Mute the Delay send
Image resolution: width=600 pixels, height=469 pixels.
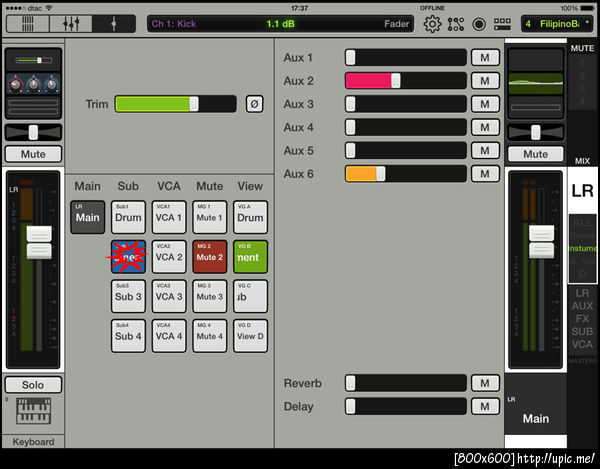485,406
